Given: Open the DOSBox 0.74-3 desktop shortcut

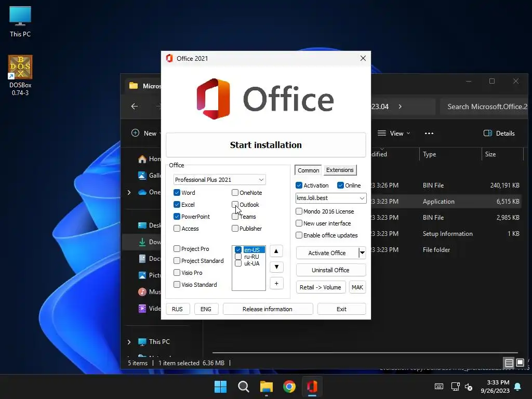Looking at the screenshot, I should pyautogui.click(x=20, y=75).
